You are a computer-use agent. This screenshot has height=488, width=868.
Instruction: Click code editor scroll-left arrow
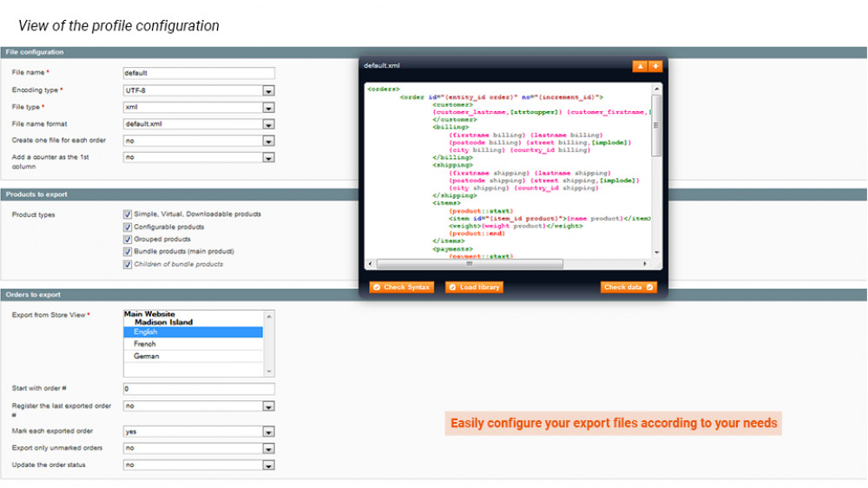click(371, 264)
